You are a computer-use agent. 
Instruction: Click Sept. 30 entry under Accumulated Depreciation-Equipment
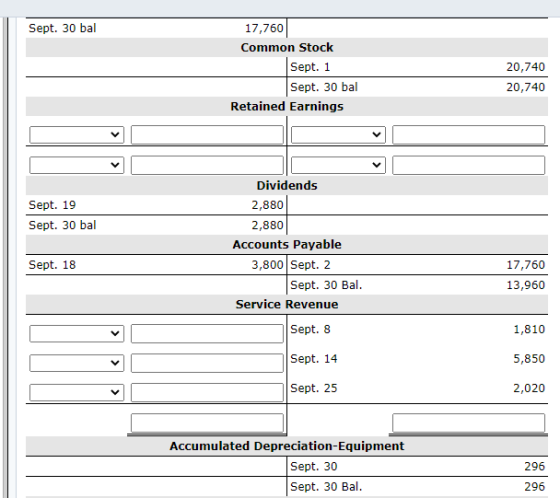[x=314, y=466]
